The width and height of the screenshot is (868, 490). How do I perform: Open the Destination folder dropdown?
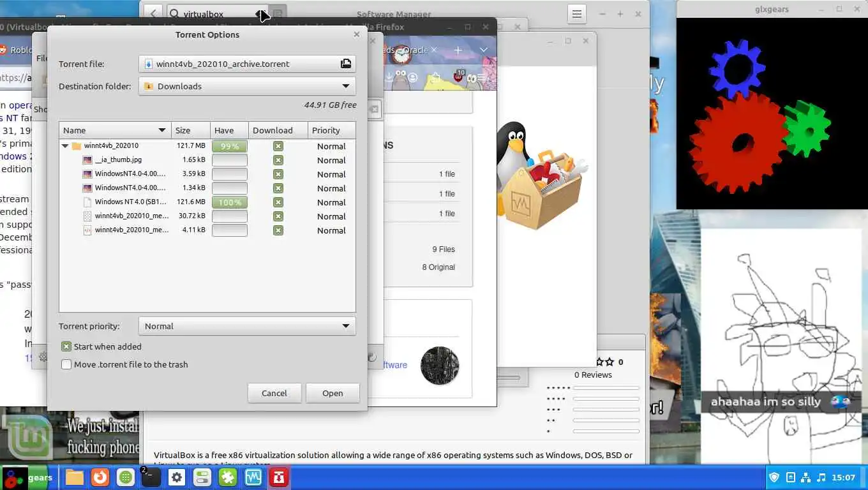coord(247,86)
